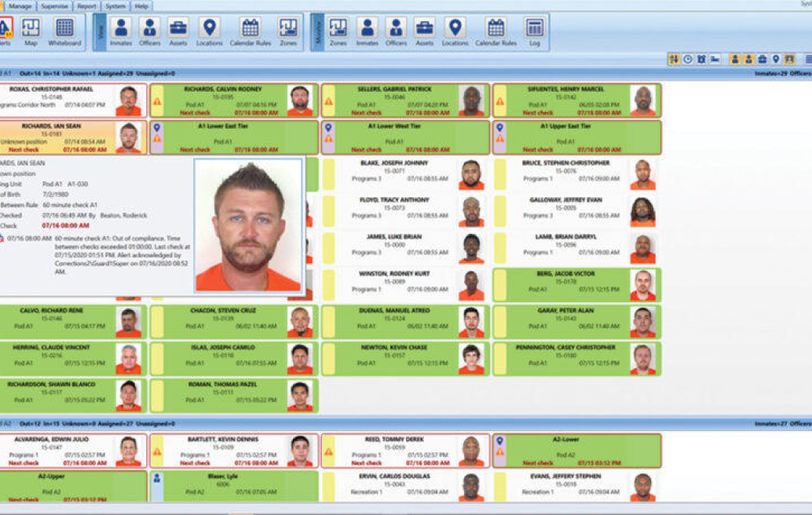
Task: Switch to the Manage tab
Action: click(20, 5)
